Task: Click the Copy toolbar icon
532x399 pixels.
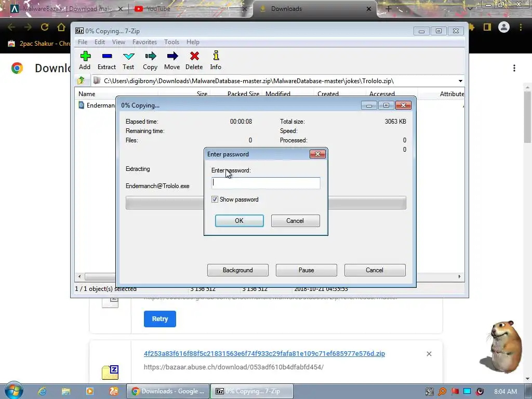Action: click(150, 60)
